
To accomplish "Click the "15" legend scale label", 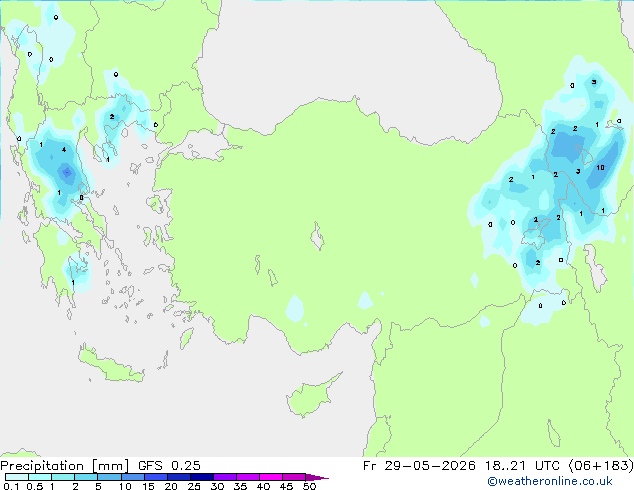I will pos(148,486).
